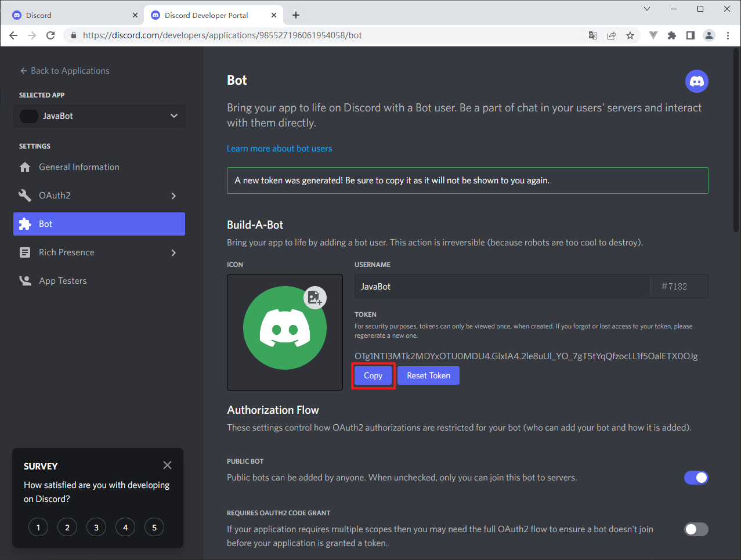This screenshot has width=741, height=560.
Task: Expand the Rich Presence submenu chevron
Action: click(173, 253)
